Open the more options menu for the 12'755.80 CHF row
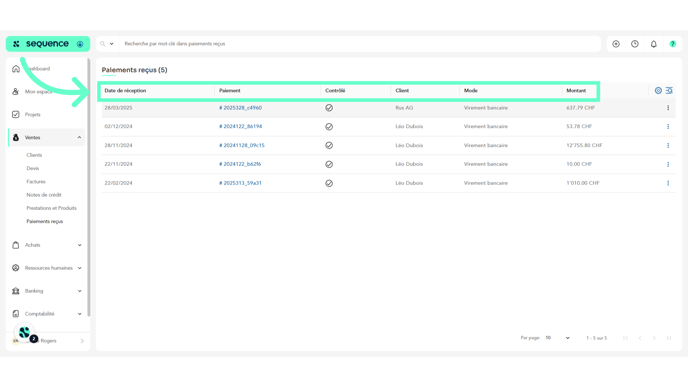688x387 pixels. (668, 146)
